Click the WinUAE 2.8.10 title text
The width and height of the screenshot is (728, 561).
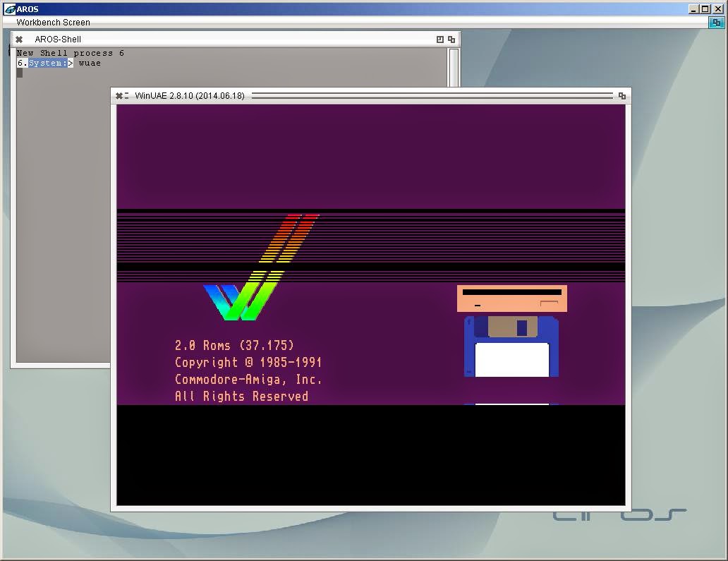[x=190, y=96]
